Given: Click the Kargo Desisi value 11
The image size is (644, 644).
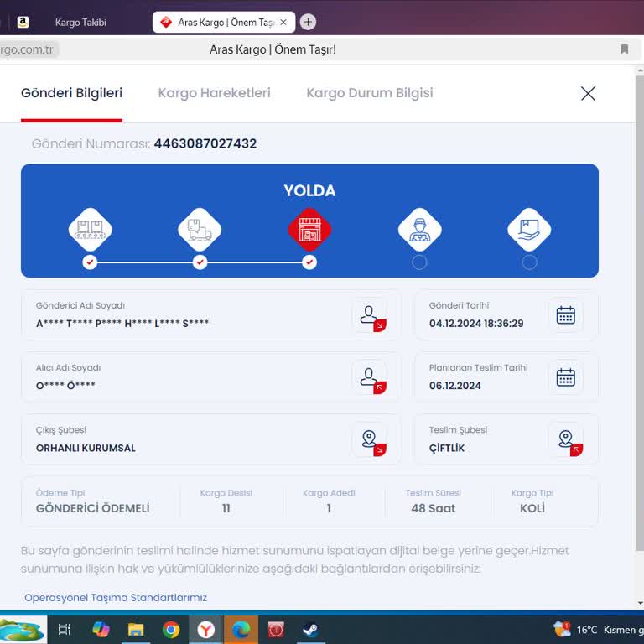Looking at the screenshot, I should (x=226, y=508).
